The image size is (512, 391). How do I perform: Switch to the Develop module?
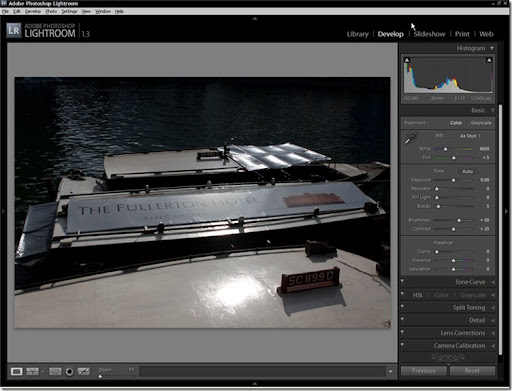[390, 34]
